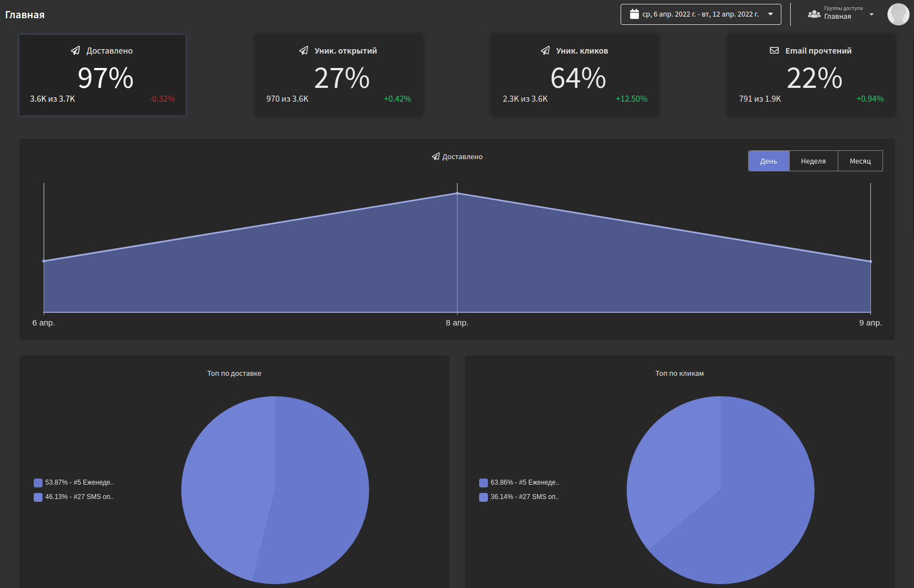The height and width of the screenshot is (588, 914).
Task: Click the 791 из 1.9K text
Action: 760,99
